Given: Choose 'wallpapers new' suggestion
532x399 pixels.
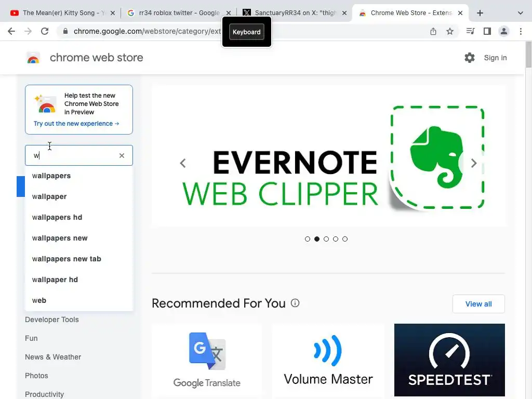Looking at the screenshot, I should 79,238.
